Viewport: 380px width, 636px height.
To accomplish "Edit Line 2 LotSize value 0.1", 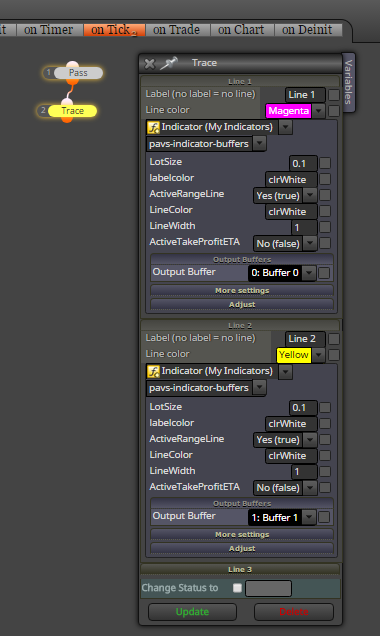I will pos(303,408).
